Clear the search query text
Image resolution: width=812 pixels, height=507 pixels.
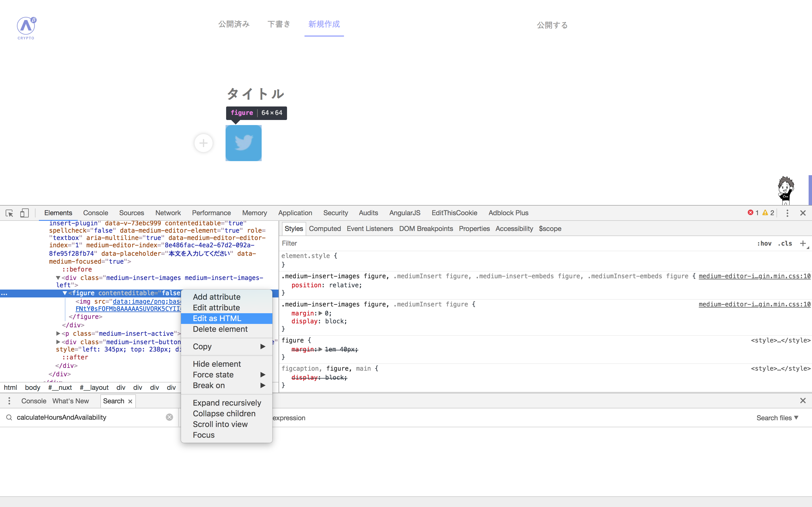(169, 417)
